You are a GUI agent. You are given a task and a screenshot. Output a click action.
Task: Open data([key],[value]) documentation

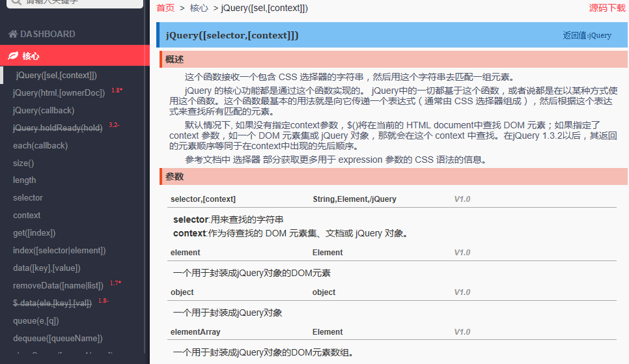coord(47,268)
